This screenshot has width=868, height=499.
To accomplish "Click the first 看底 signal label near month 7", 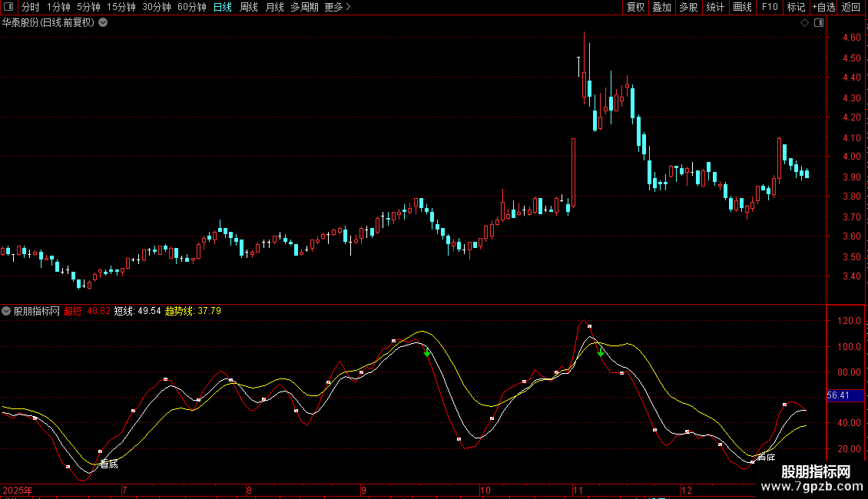I will tap(109, 464).
